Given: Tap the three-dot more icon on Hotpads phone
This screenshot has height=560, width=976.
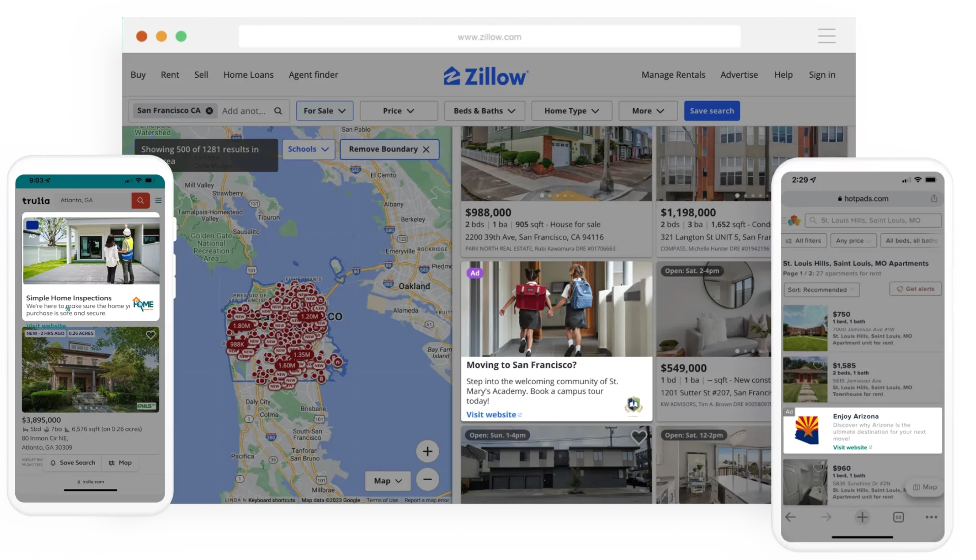Looking at the screenshot, I should click(931, 517).
